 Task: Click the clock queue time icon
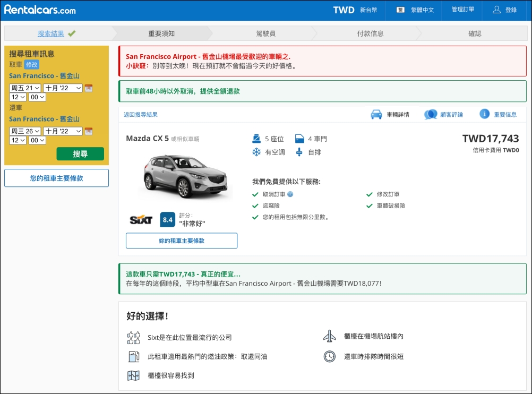[329, 356]
